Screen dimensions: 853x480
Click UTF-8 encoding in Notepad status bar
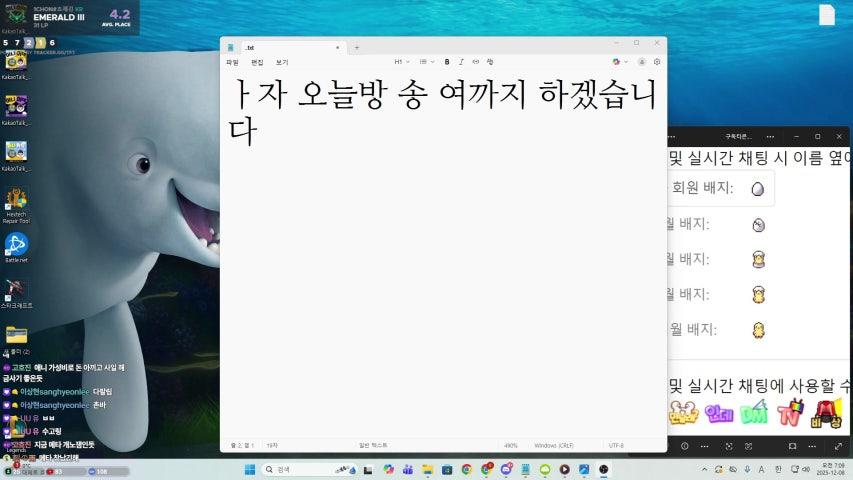(616, 445)
